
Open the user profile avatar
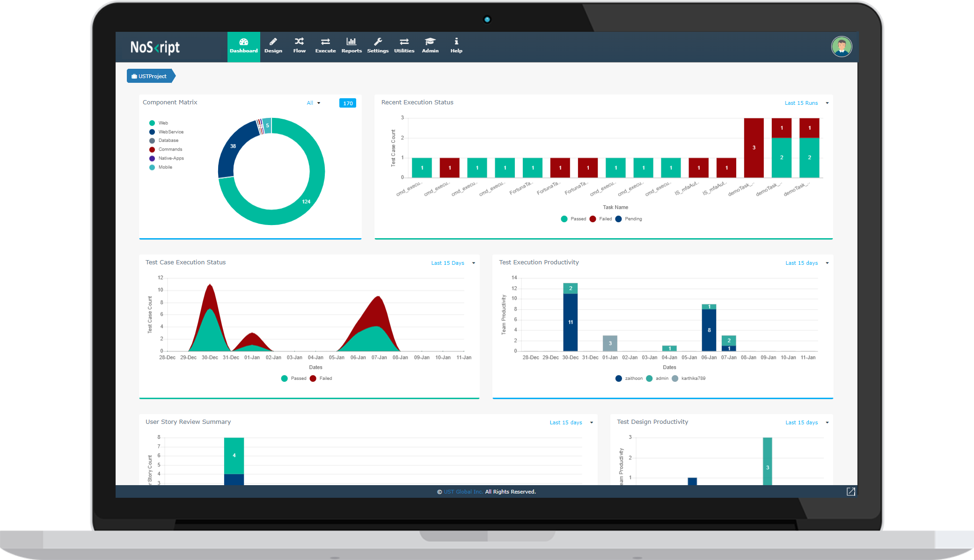841,47
